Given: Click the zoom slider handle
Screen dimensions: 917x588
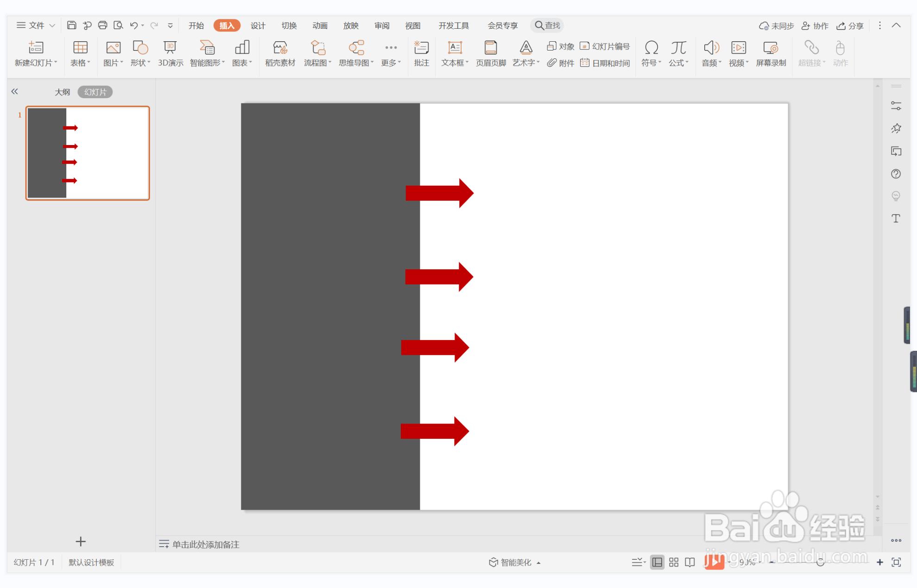Looking at the screenshot, I should [x=820, y=562].
